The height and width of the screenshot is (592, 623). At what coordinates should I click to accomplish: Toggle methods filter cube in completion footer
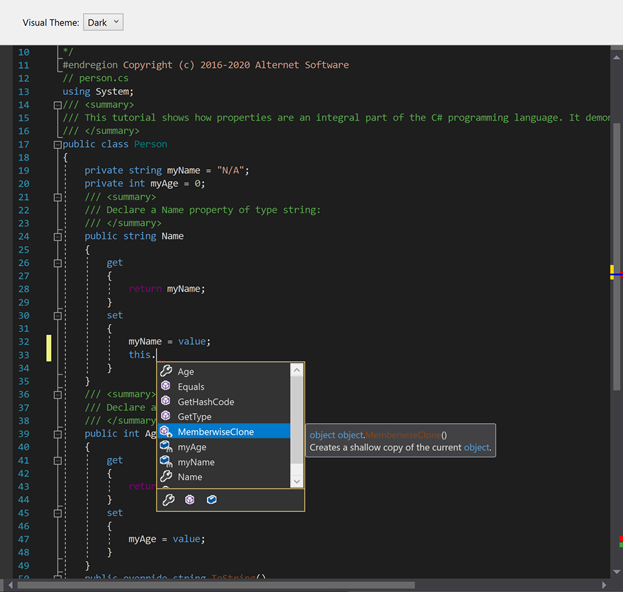(x=190, y=499)
